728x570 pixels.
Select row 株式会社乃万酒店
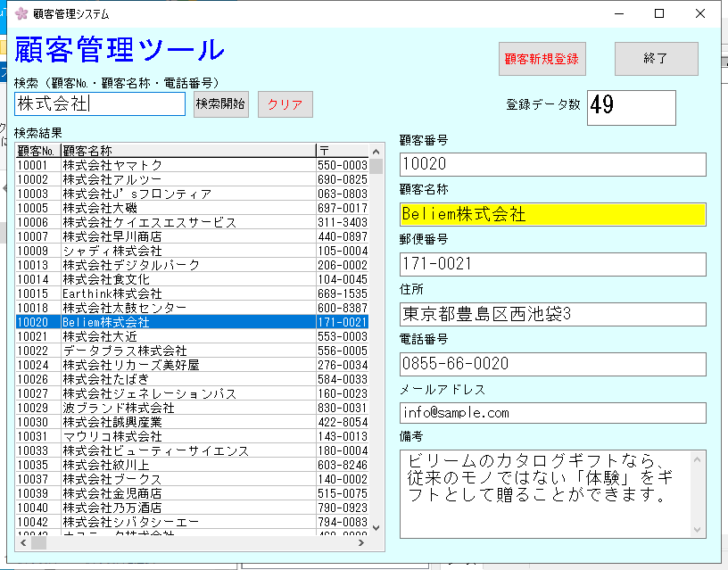pos(192,508)
